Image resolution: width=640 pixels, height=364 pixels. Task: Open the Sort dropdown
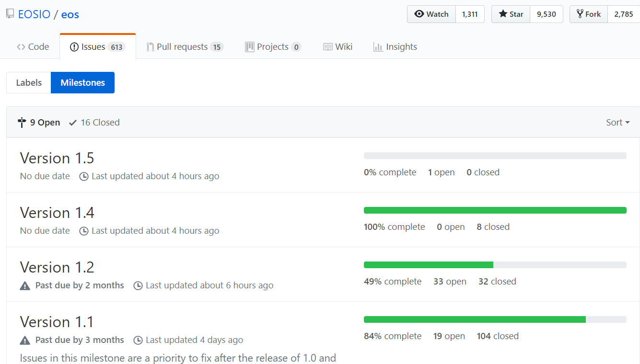tap(617, 123)
